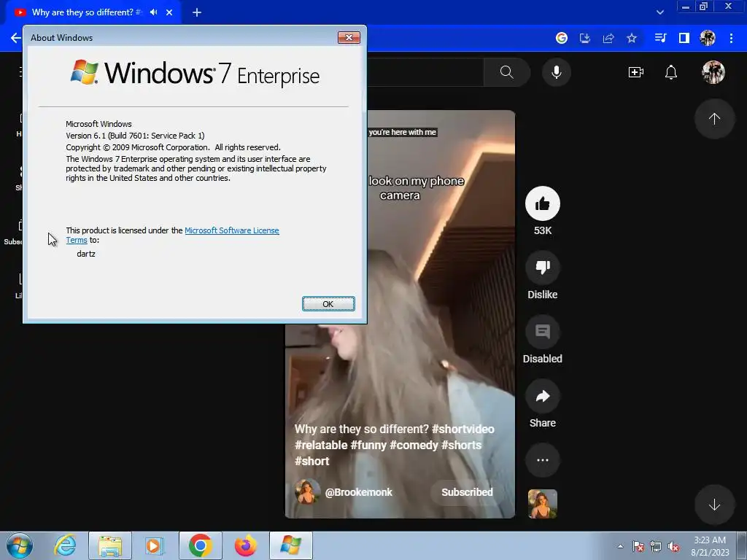Open YouTube notifications bell

[x=671, y=72]
